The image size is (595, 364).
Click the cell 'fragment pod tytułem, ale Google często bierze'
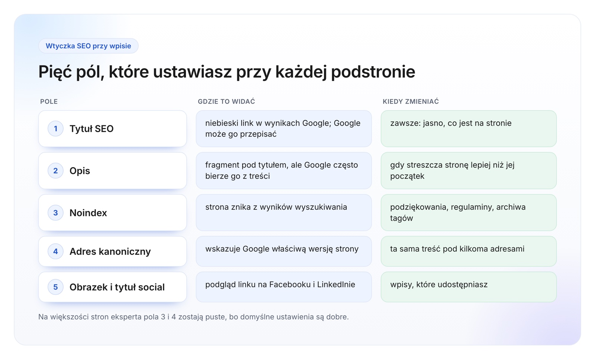[x=284, y=170]
